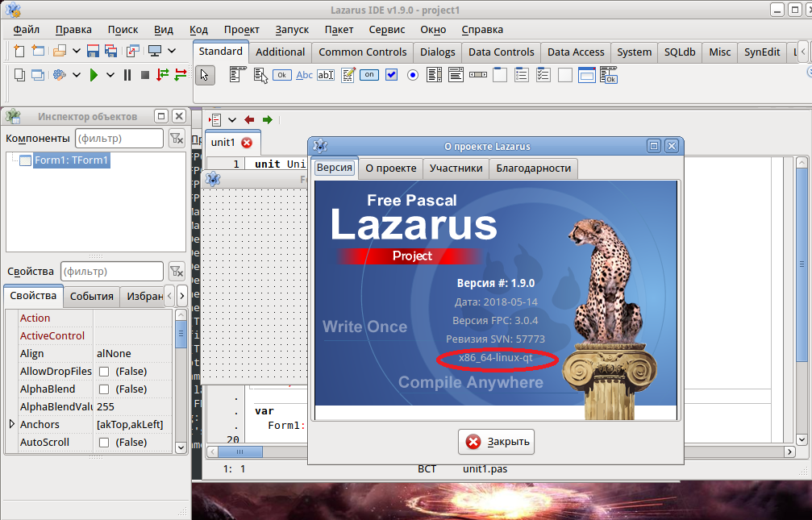Open the Common Controls palette tab
This screenshot has width=812, height=520.
point(362,52)
